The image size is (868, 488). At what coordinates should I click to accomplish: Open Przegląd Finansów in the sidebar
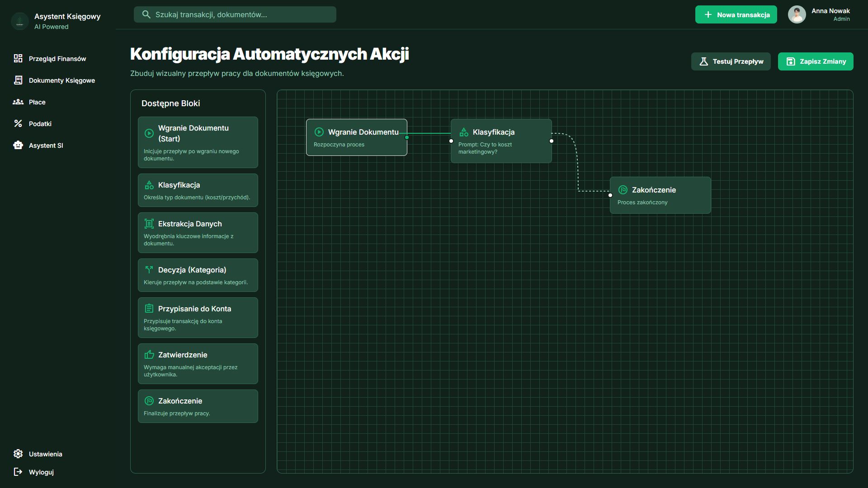tap(57, 59)
